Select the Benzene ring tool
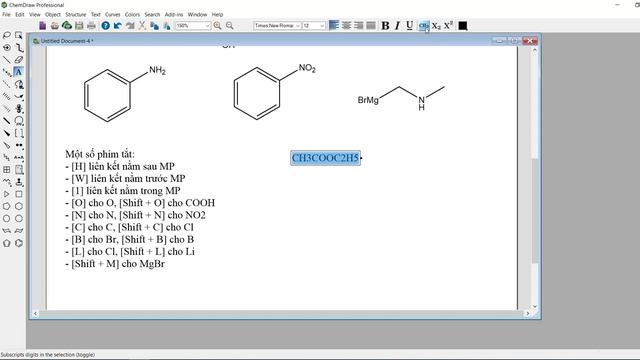The height and width of the screenshot is (360, 640). 19,243
